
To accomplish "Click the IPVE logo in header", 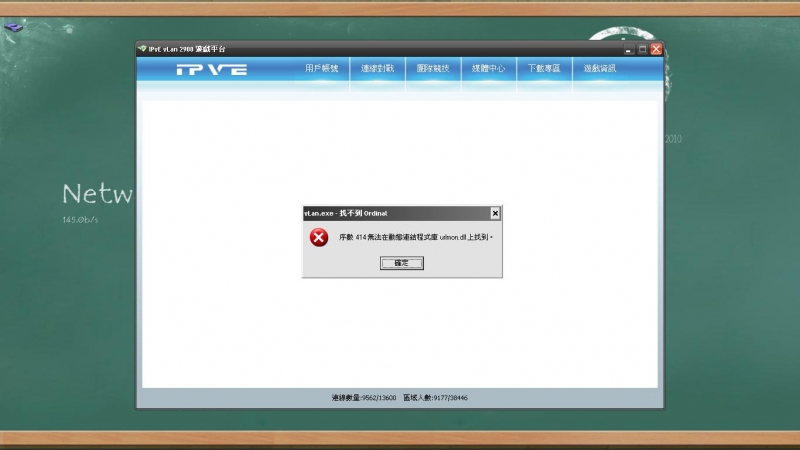I will coord(212,70).
